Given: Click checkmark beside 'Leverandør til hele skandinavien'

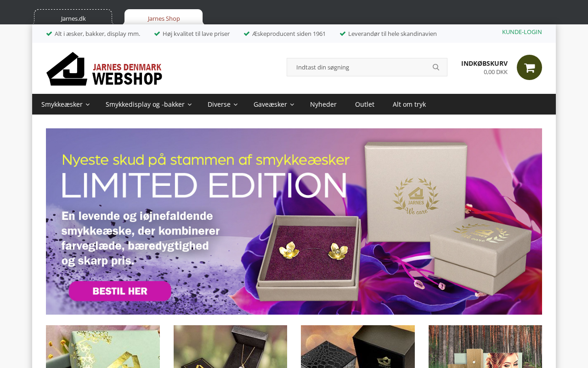Looking at the screenshot, I should (x=343, y=34).
